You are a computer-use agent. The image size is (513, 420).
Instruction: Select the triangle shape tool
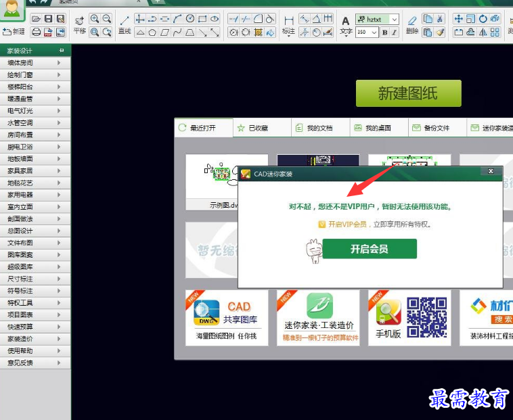click(140, 32)
